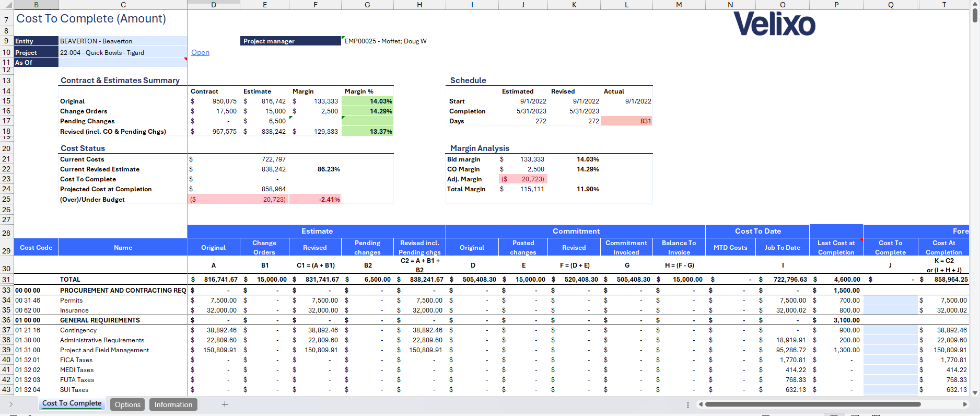Select column header M
Screen dimensions: 980x416
click(x=679, y=5)
